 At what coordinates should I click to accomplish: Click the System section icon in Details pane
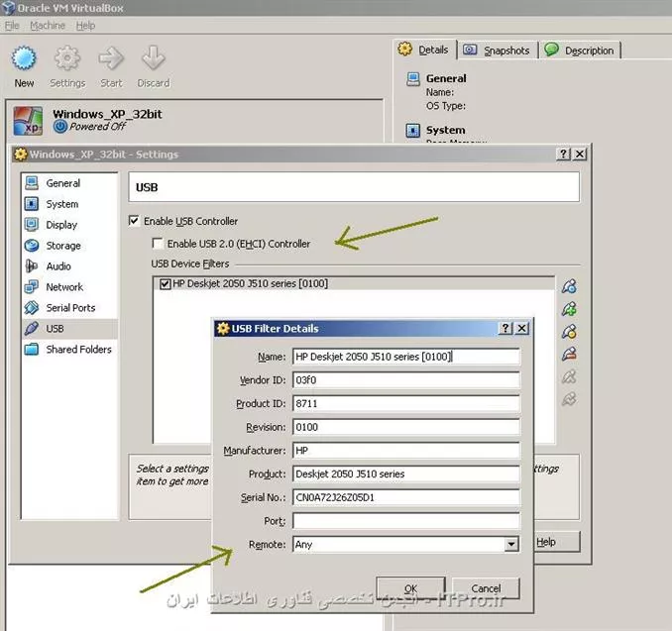click(x=412, y=130)
